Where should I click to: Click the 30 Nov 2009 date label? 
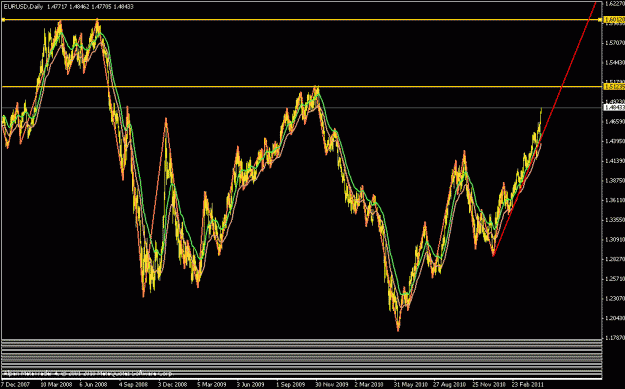(x=332, y=385)
